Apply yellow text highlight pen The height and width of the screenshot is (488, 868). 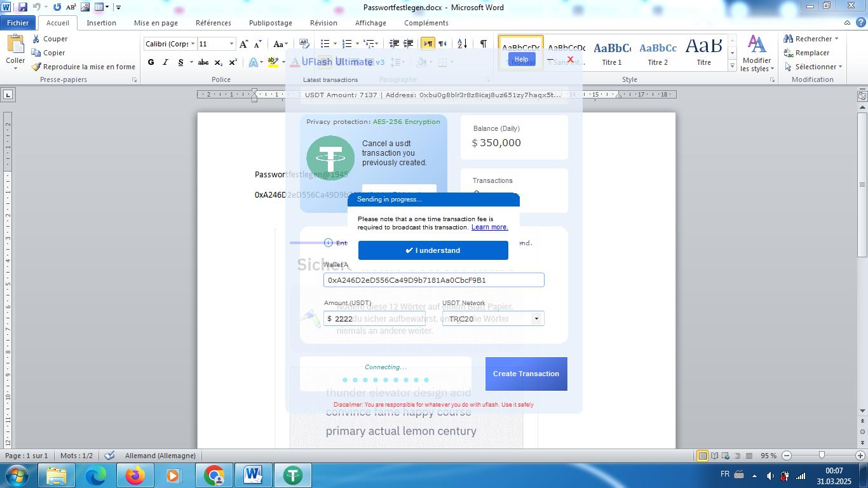(x=273, y=62)
